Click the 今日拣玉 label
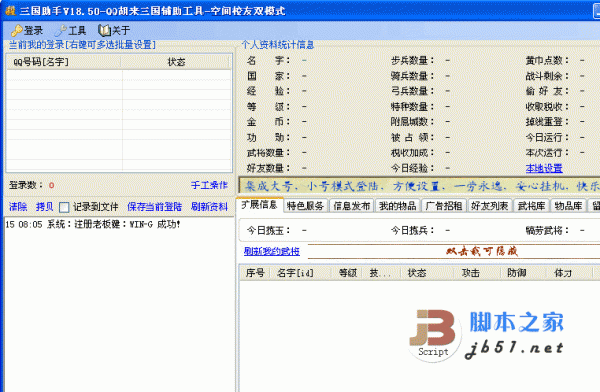Screen dimensions: 600x392 269,230
